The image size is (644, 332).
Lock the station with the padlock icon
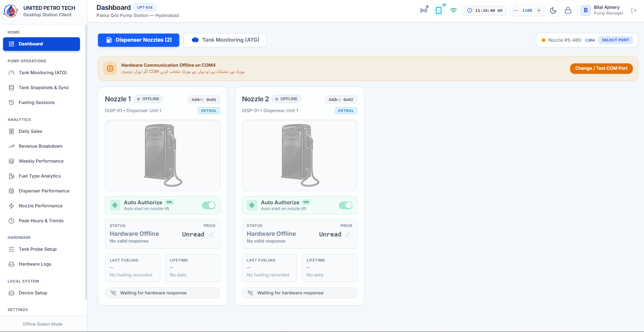click(568, 11)
